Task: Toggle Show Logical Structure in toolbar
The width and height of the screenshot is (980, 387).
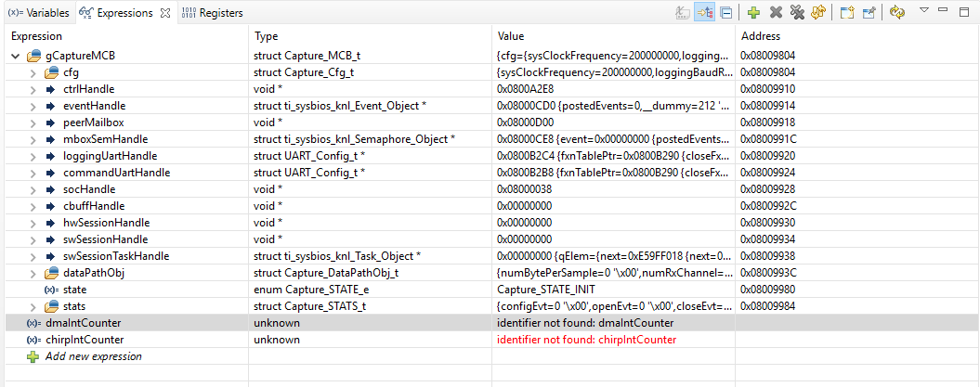Action: click(705, 13)
